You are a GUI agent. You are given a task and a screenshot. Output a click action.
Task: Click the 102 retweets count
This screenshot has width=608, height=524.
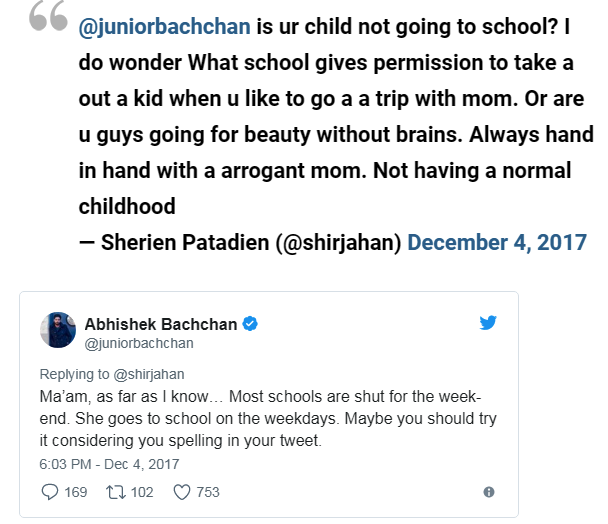[142, 492]
